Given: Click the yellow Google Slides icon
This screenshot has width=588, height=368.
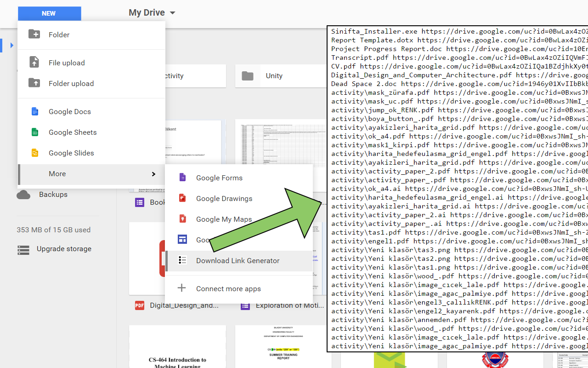Looking at the screenshot, I should point(35,153).
